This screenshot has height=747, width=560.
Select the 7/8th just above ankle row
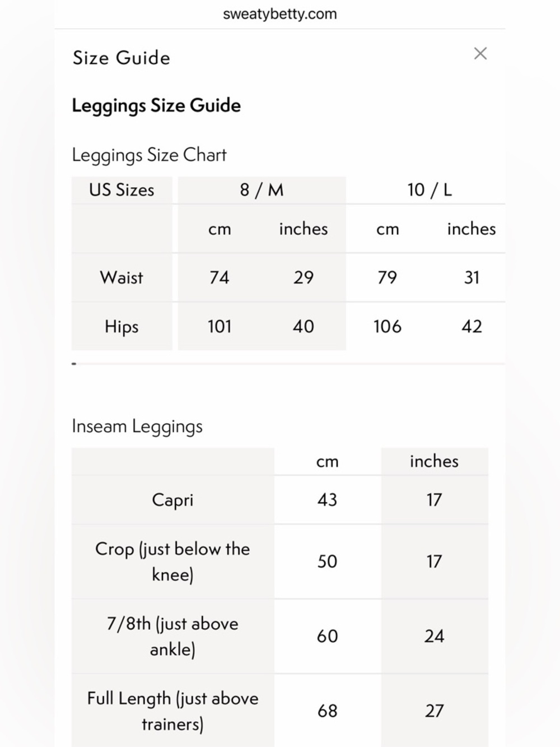(x=280, y=636)
